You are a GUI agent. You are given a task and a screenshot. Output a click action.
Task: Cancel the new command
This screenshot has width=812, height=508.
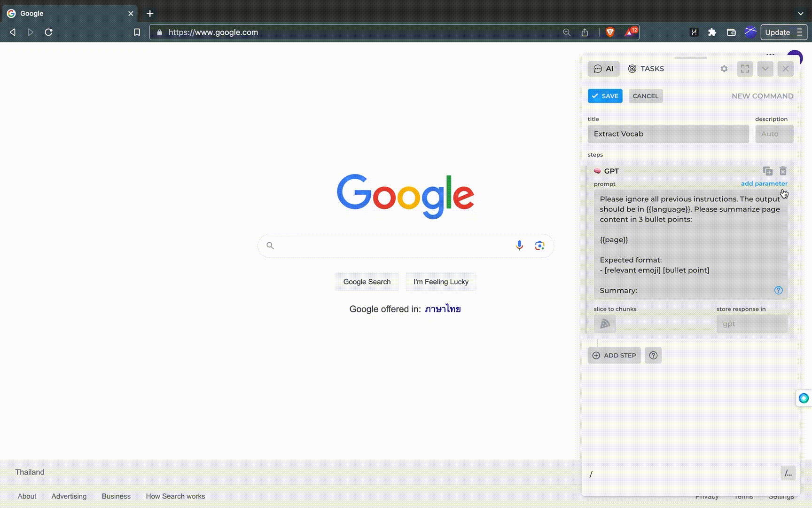click(x=646, y=96)
